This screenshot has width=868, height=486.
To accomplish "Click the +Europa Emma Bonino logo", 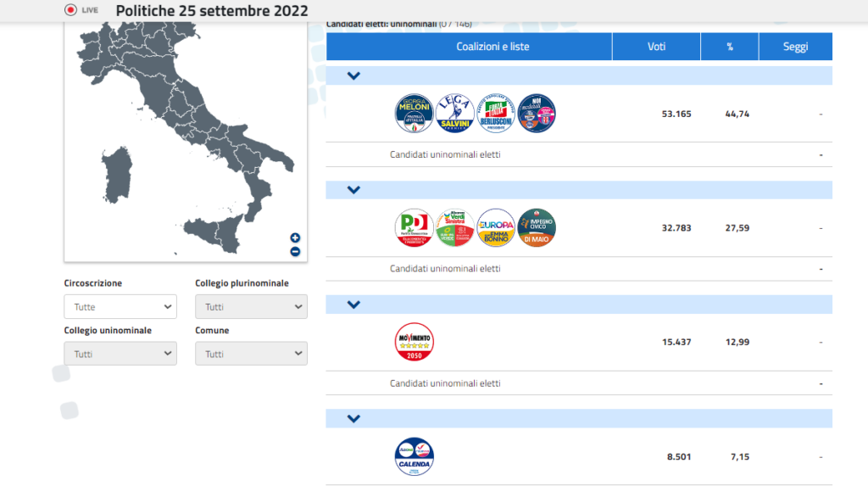I will pos(496,228).
